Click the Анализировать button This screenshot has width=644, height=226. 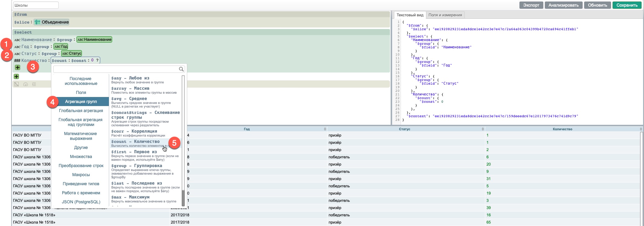tap(563, 5)
